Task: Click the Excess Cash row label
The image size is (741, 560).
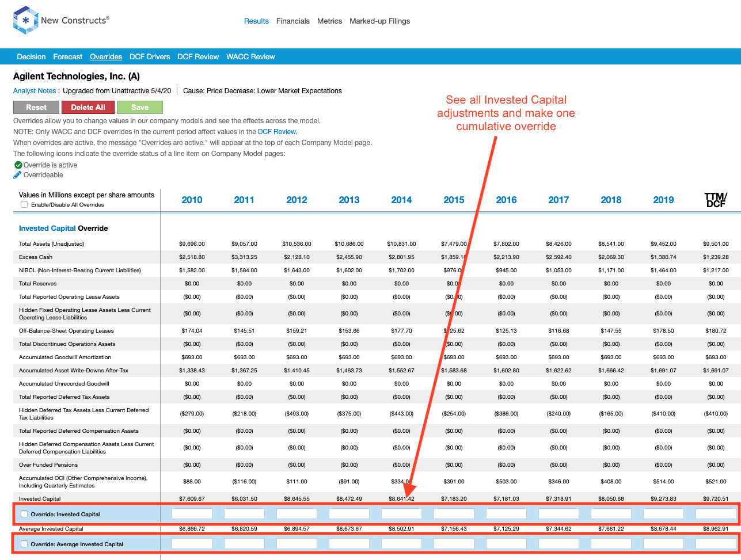Action: pyautogui.click(x=36, y=257)
